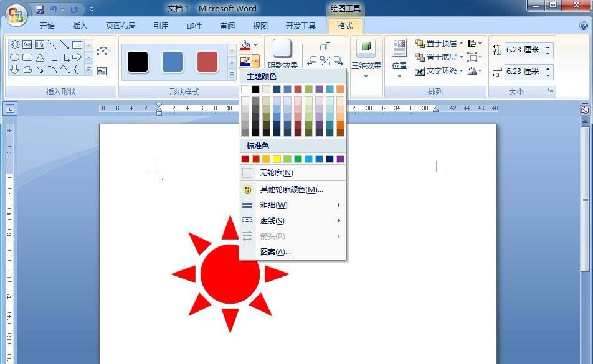Click the shape outline pencil icon
The image size is (593, 364).
[245, 60]
